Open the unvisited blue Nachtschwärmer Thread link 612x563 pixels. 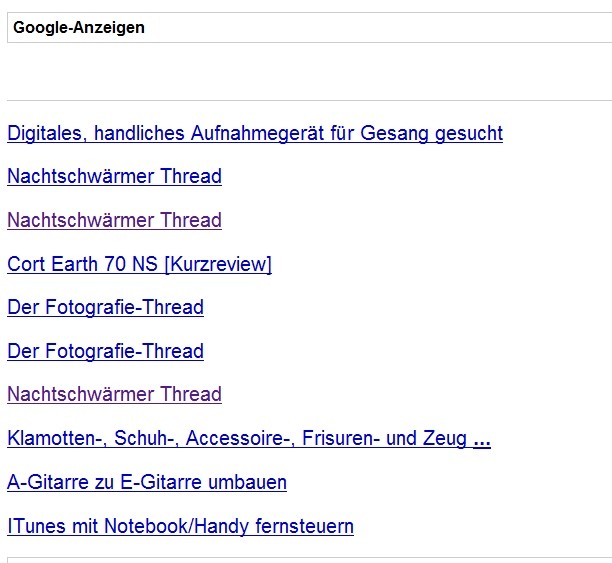(114, 176)
